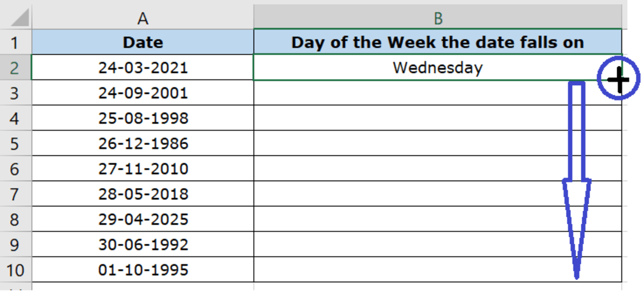Select column B header
This screenshot has height=292, width=644.
(x=438, y=18)
